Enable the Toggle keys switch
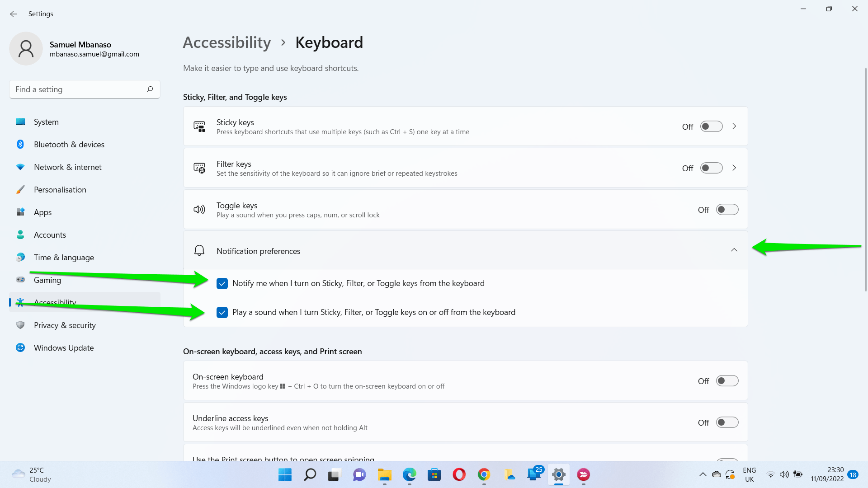Screen dimensions: 868x488 [727, 210]
